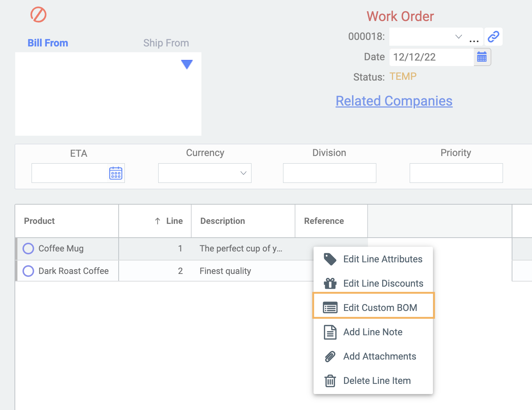
Task: Click the list icon for Edit Custom BOM
Action: [330, 308]
